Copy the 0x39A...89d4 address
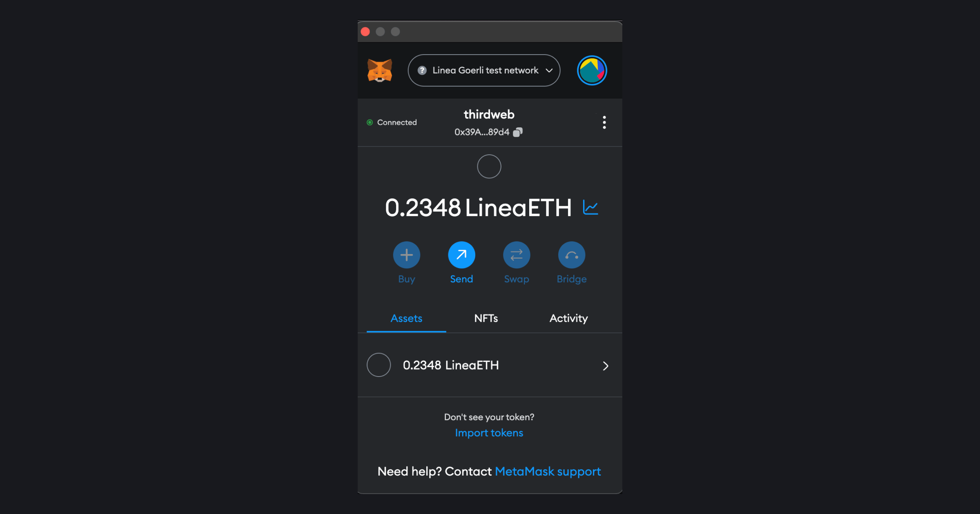This screenshot has width=980, height=514. (518, 132)
